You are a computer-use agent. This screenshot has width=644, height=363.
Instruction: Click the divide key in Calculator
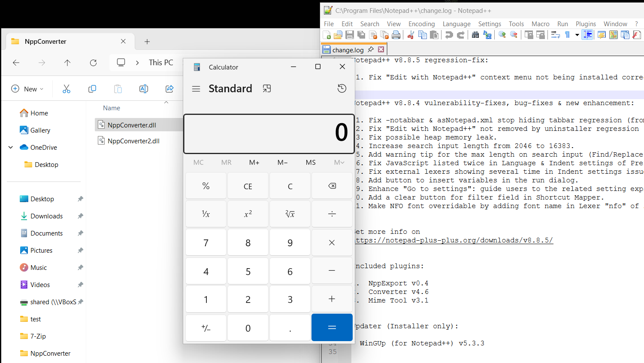click(332, 214)
